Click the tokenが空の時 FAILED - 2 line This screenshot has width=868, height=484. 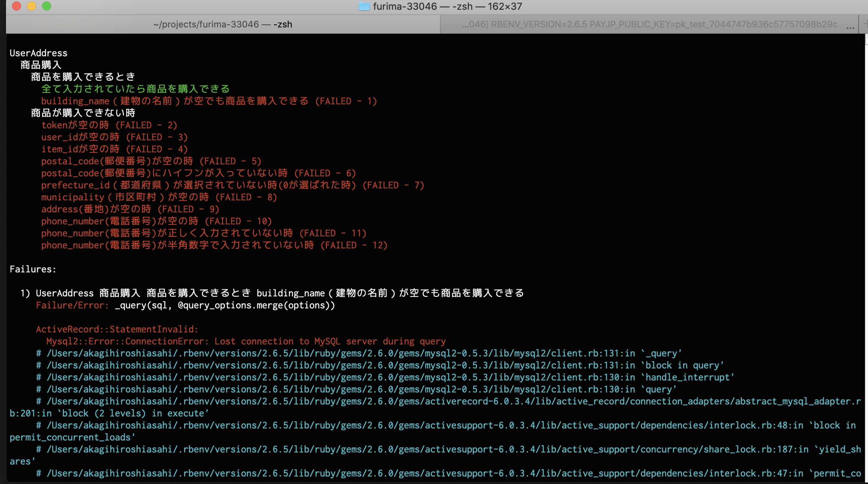click(x=109, y=125)
